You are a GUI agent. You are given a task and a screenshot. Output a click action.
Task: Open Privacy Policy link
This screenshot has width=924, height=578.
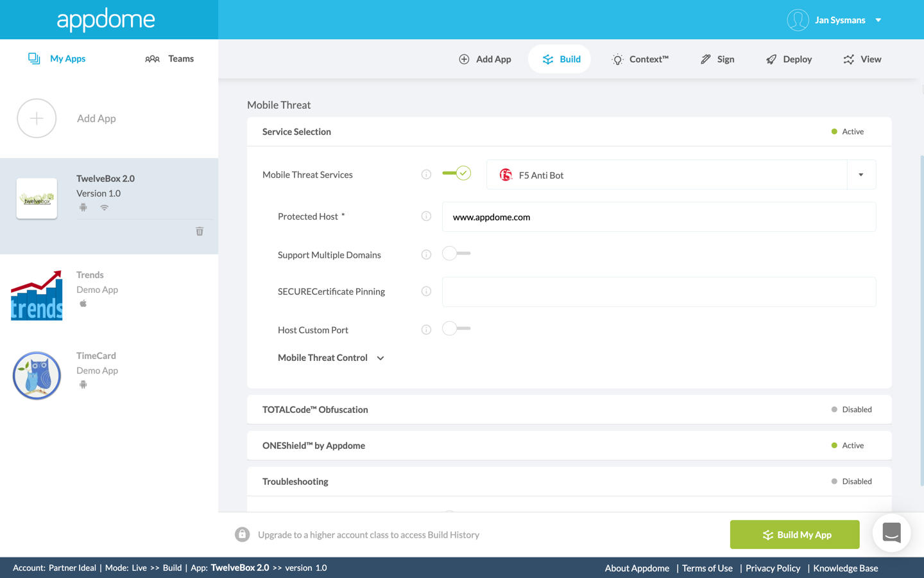(x=773, y=568)
